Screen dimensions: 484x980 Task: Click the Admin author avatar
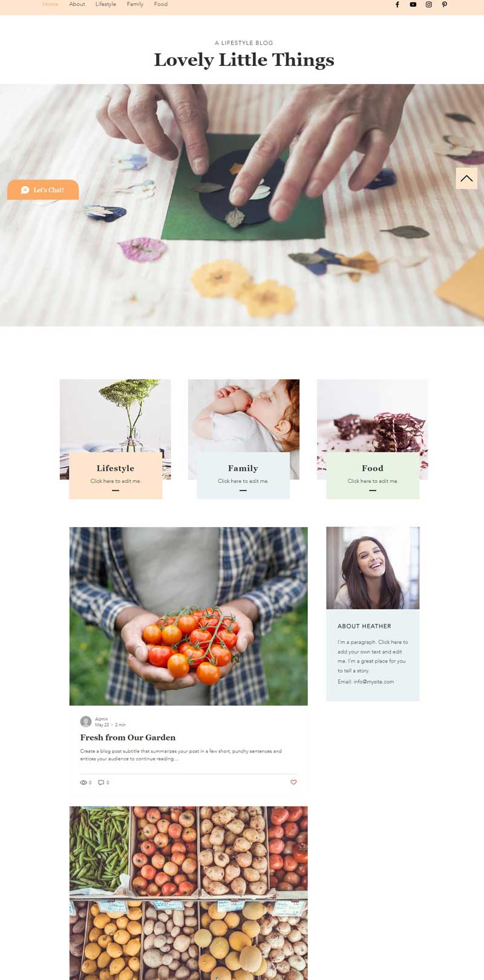[x=86, y=721]
